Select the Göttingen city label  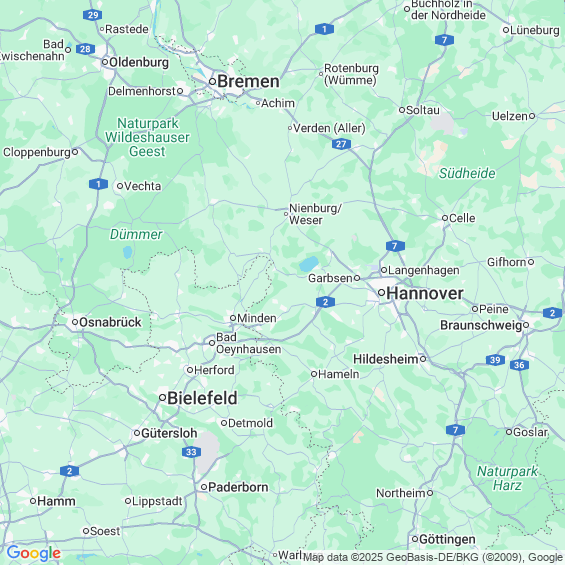447,539
